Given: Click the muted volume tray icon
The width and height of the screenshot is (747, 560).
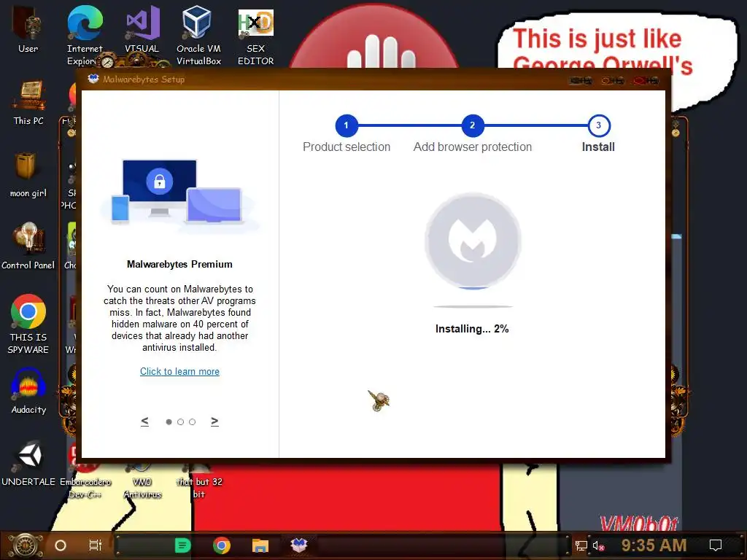Looking at the screenshot, I should [598, 545].
